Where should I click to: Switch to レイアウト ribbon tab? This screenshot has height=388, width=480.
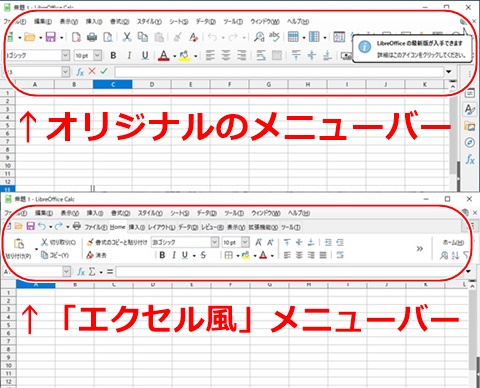162,227
